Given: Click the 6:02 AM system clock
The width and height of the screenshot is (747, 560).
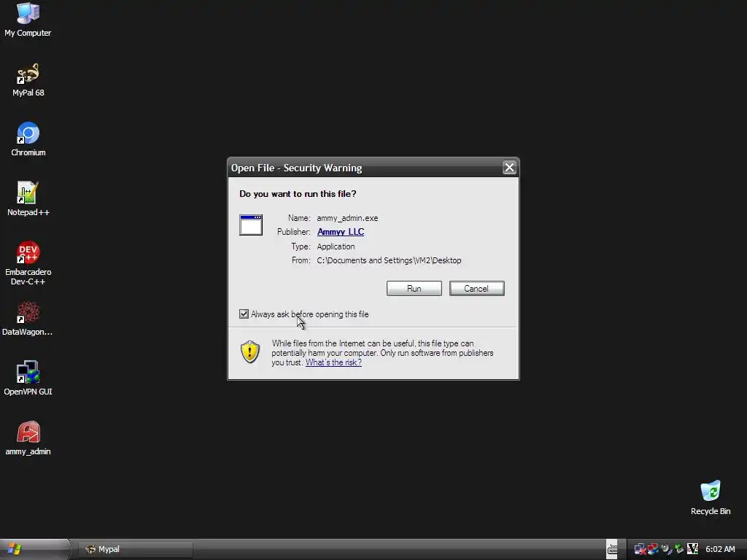Looking at the screenshot, I should click(x=720, y=549).
